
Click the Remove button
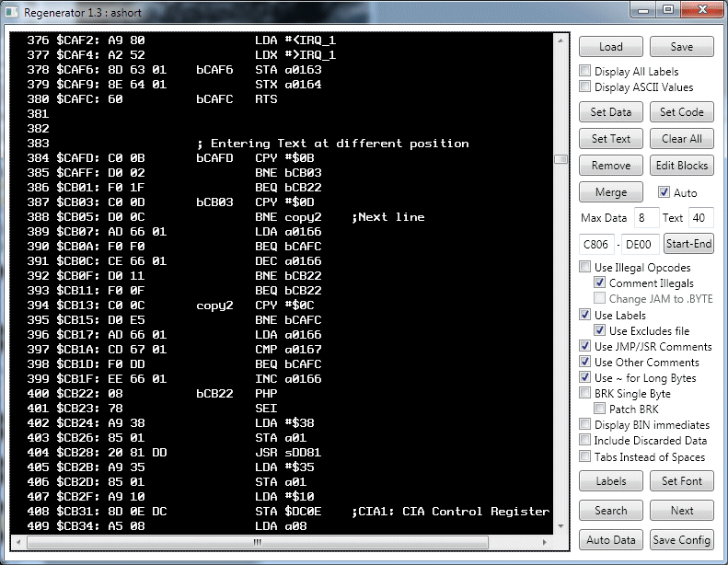[610, 166]
